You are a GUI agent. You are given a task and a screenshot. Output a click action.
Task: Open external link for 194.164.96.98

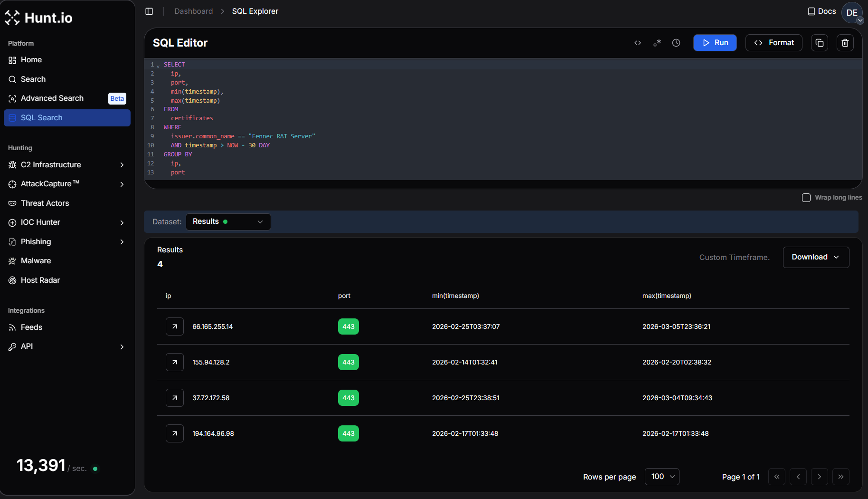click(x=175, y=433)
